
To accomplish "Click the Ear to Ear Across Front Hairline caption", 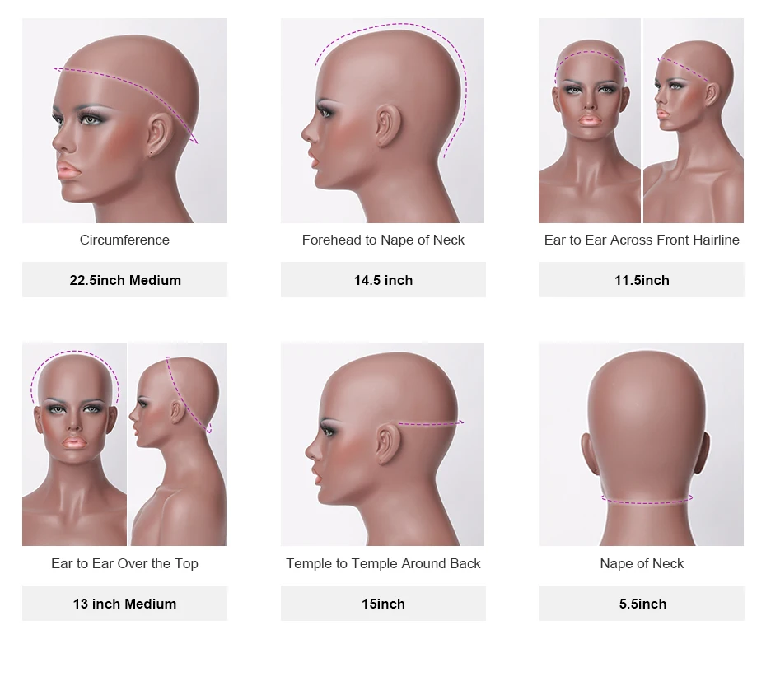I will coord(642,240).
